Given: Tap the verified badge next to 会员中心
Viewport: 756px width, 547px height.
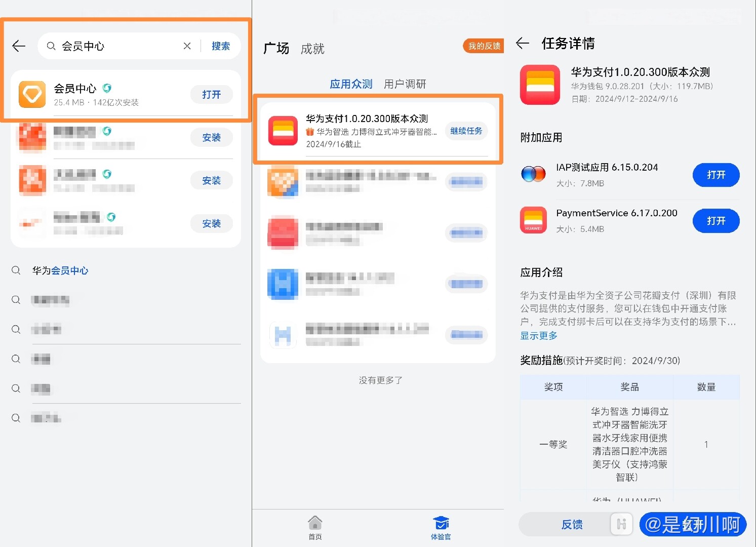Looking at the screenshot, I should [107, 88].
